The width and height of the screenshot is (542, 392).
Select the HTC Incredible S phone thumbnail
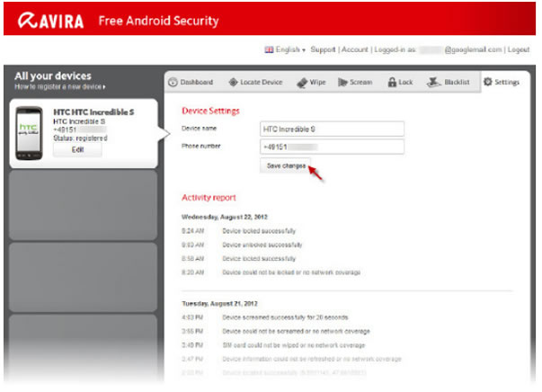coord(30,133)
